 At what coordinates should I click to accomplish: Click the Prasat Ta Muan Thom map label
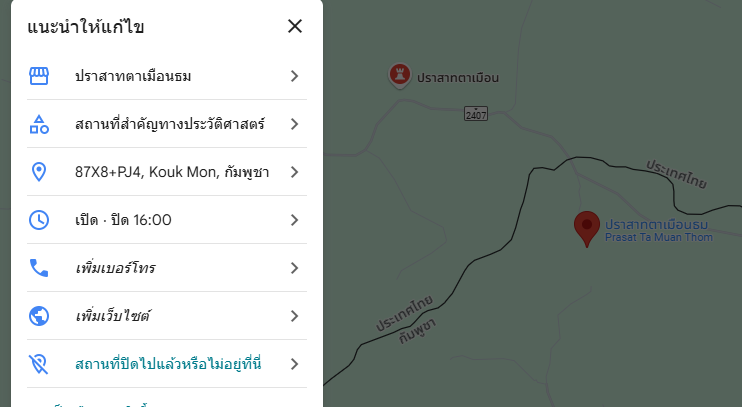(x=659, y=237)
